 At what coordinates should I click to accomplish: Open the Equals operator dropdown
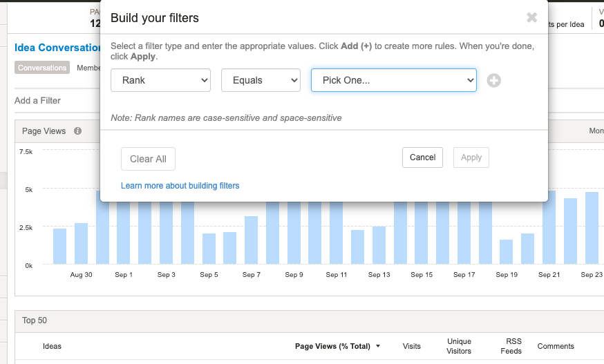[x=261, y=80]
